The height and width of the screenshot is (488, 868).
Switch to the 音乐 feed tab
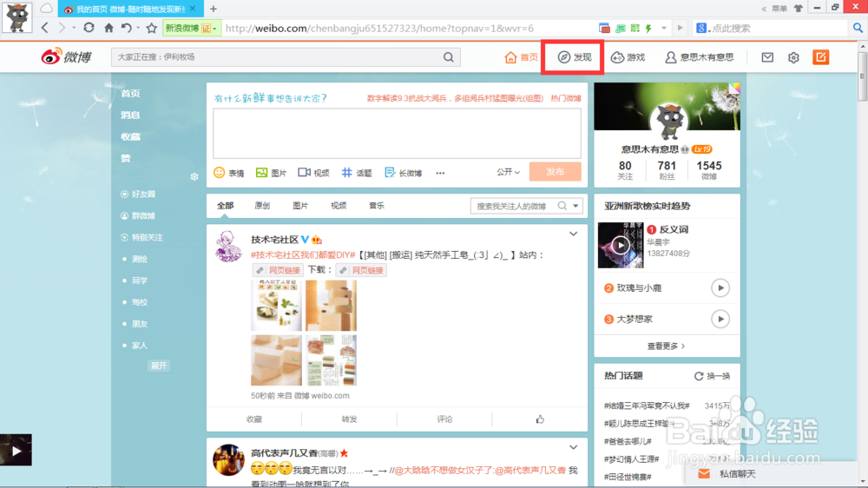pos(377,206)
